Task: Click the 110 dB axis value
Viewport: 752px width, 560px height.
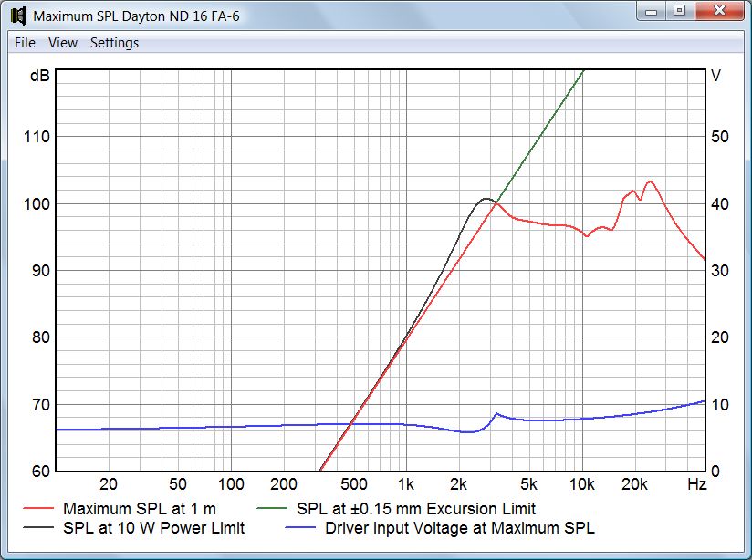Action: pos(37,137)
